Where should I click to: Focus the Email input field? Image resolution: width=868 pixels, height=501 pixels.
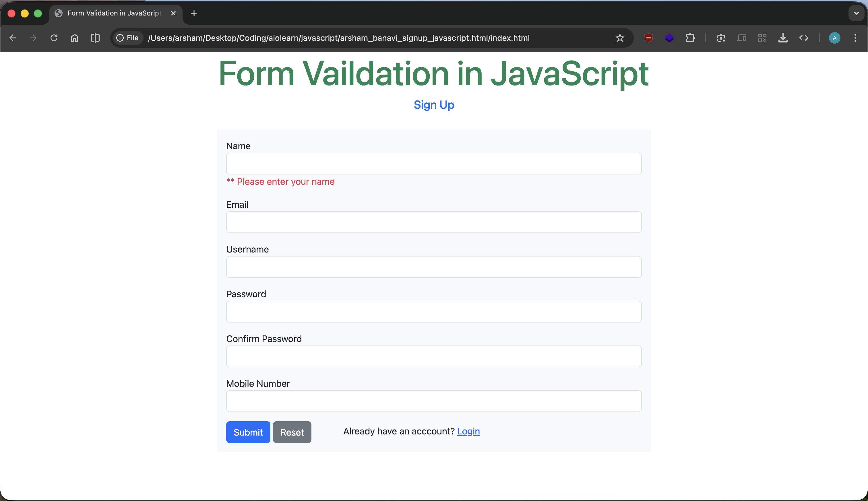point(434,222)
